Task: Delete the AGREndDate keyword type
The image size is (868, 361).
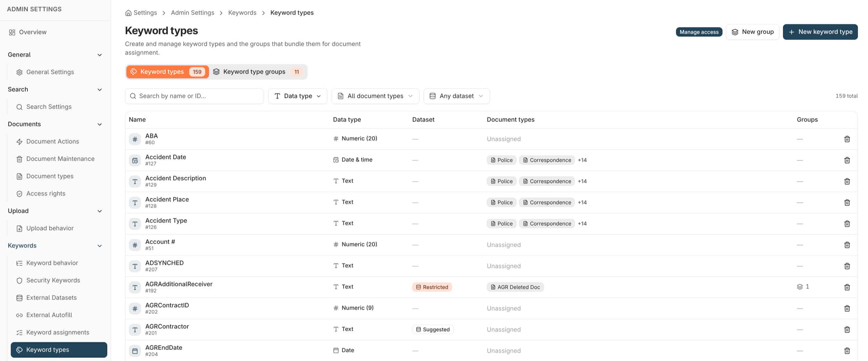Action: [847, 351]
